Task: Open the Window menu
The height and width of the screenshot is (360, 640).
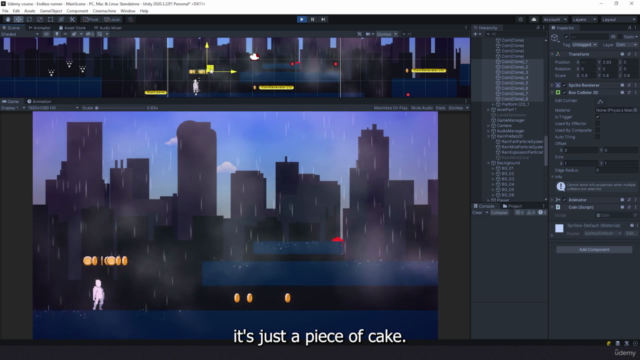Action: (128, 11)
